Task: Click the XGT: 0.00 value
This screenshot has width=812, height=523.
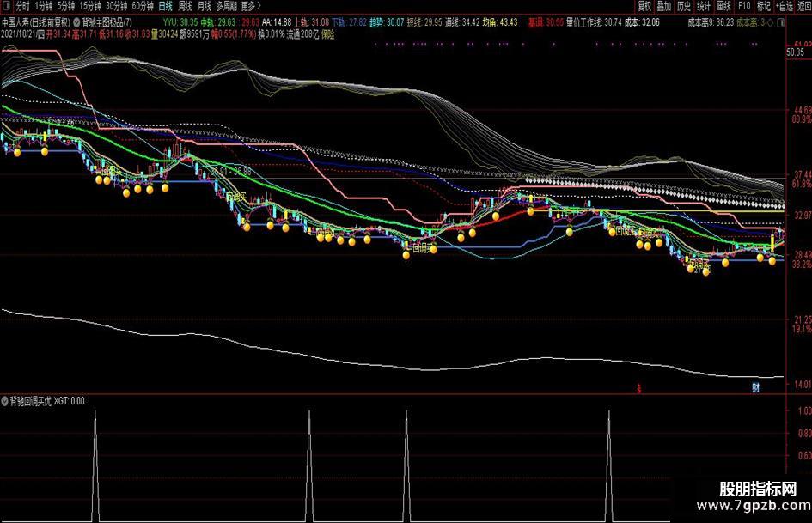Action: (x=69, y=401)
